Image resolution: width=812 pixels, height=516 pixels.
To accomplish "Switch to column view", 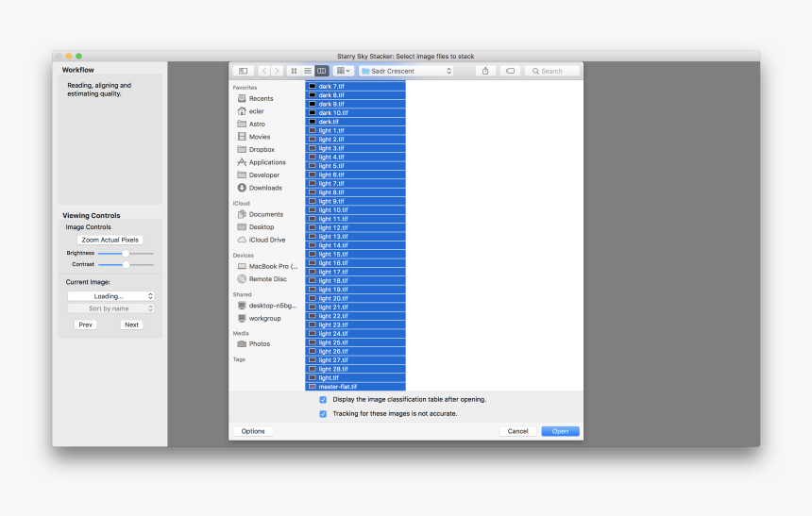I will (322, 71).
